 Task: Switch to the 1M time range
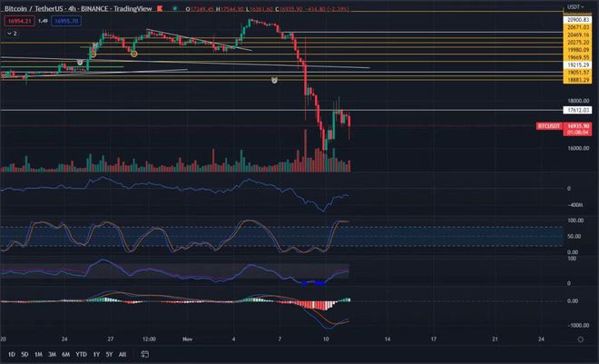39,354
